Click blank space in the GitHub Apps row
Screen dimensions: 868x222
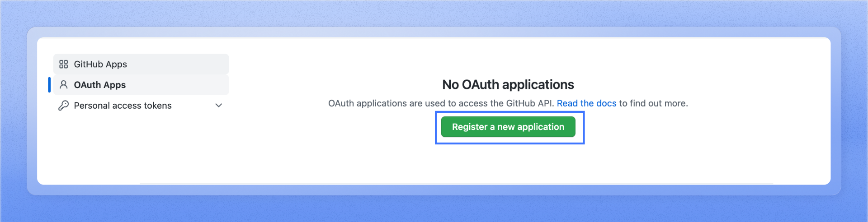point(181,64)
